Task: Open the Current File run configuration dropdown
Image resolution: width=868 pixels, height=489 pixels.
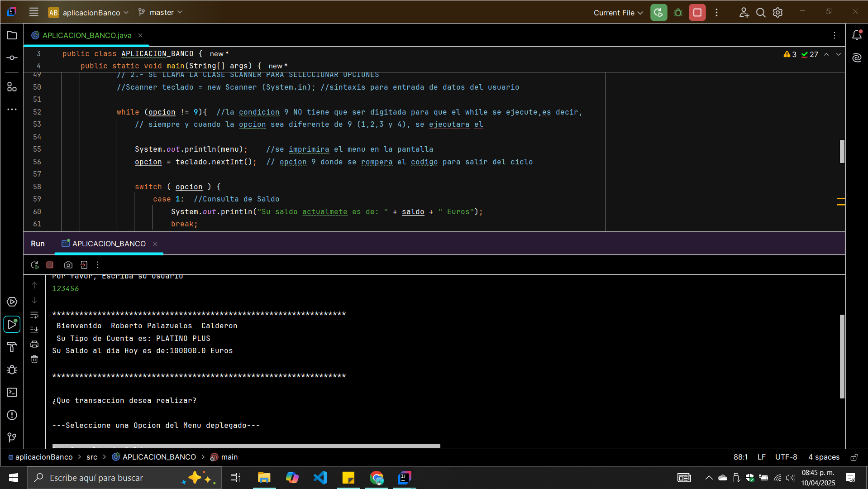Action: (x=618, y=13)
